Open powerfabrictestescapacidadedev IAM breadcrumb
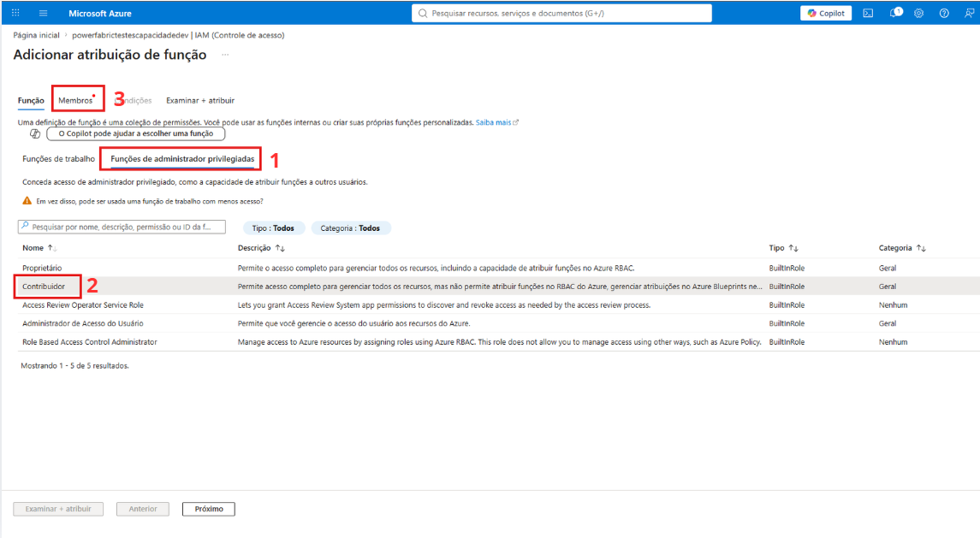The image size is (980, 538). pos(178,36)
